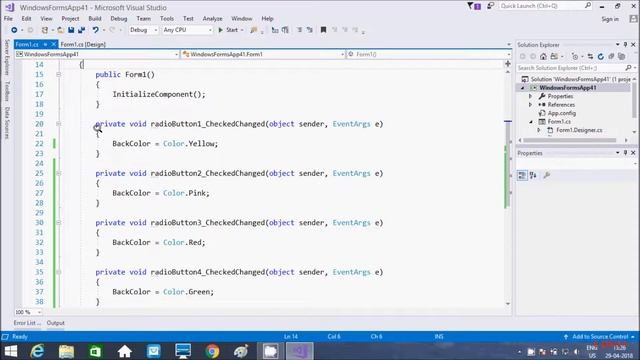The image size is (640, 360).
Task: Collapse the Form1.cs node in Solution Explorer
Action: (x=531, y=122)
